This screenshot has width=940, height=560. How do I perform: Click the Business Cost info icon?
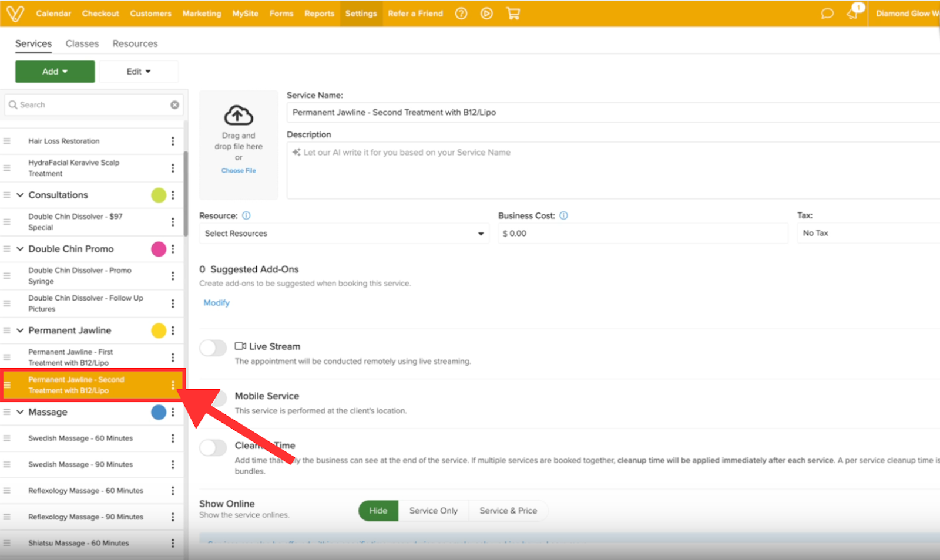(x=563, y=215)
